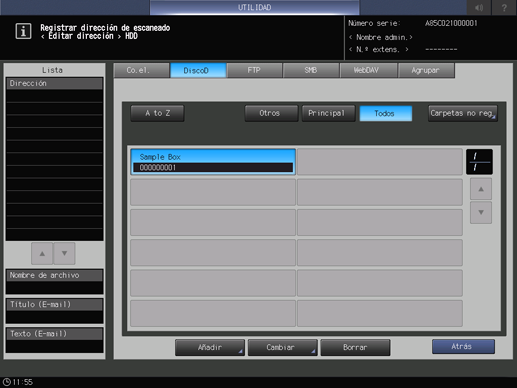Click the speaker volume icon

[479, 7]
